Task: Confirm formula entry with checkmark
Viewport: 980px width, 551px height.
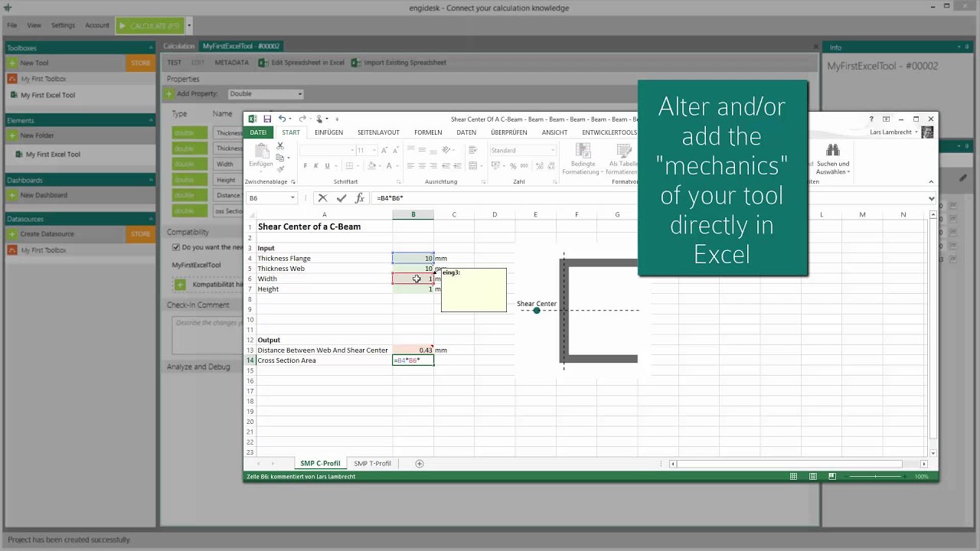Action: pos(341,198)
